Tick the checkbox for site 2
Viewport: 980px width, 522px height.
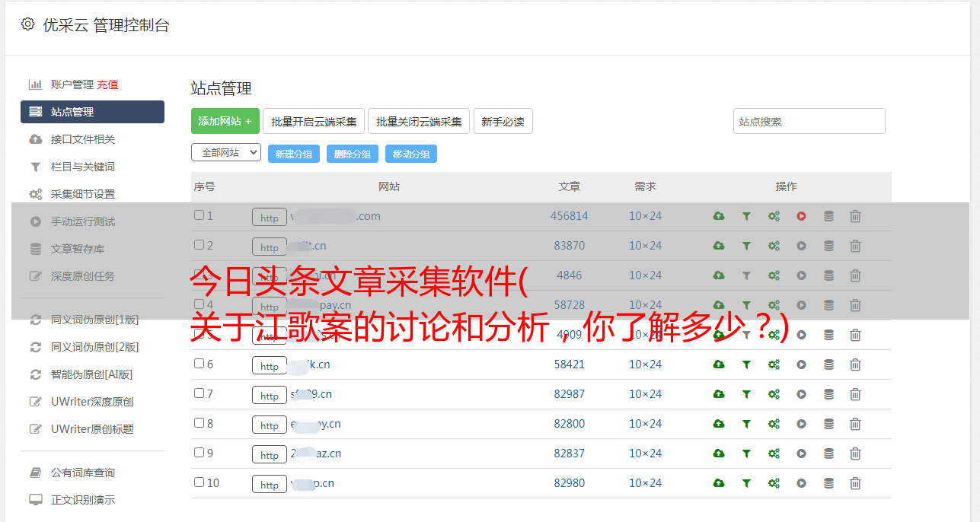199,245
